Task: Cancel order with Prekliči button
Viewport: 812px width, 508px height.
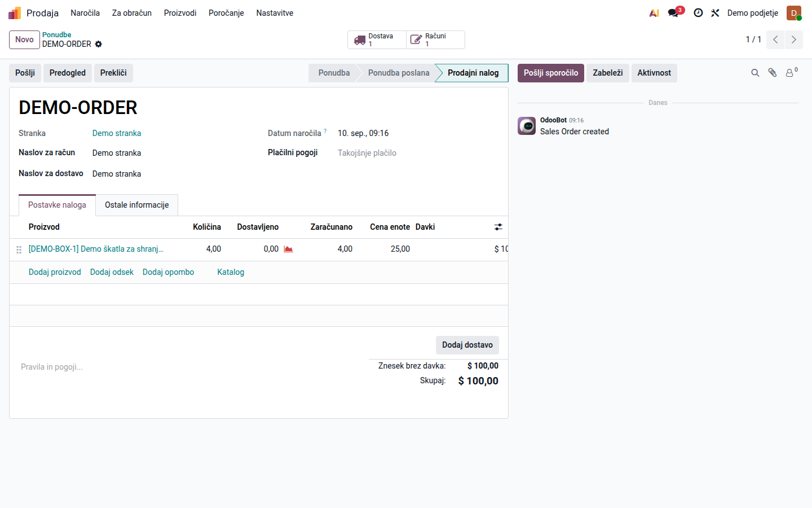Action: 113,73
